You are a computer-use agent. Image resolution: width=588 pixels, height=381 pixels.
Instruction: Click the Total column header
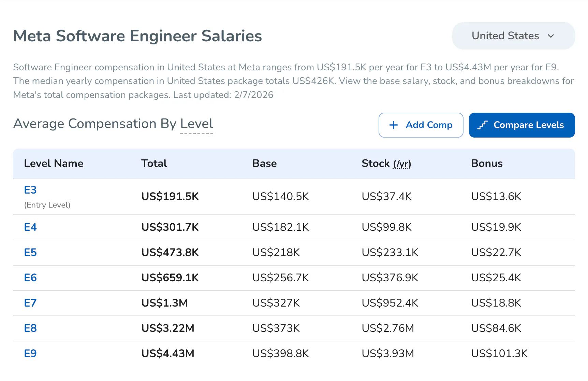tap(154, 164)
